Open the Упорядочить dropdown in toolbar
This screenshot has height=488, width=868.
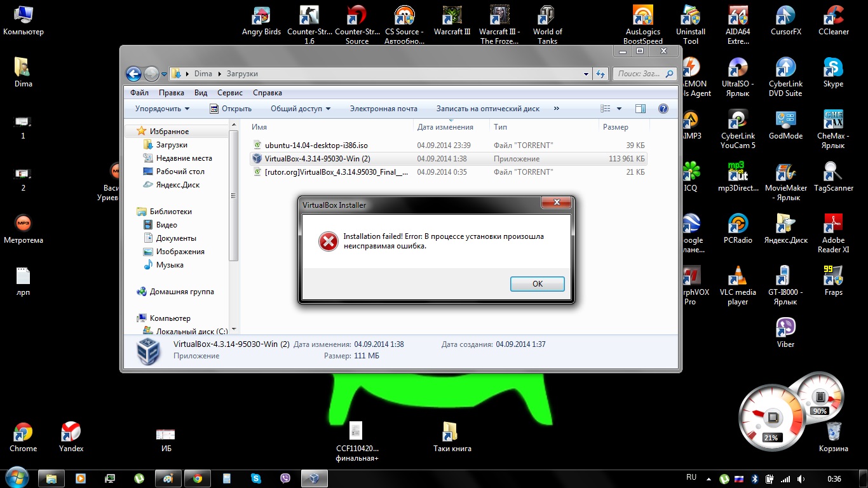pyautogui.click(x=162, y=109)
